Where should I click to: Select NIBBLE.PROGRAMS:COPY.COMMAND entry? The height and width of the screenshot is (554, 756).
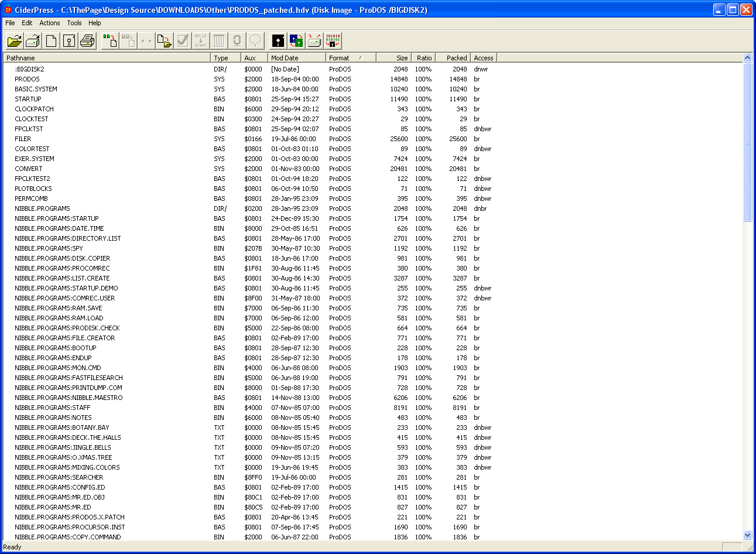251,536
